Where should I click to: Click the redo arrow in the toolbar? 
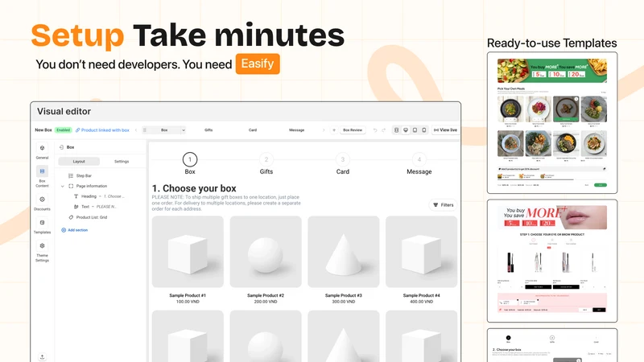tap(384, 130)
